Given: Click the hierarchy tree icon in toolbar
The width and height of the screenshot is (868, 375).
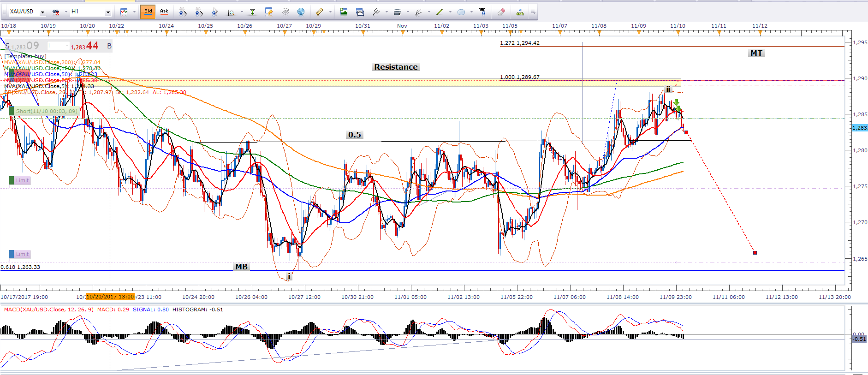Looking at the screenshot, I should pyautogui.click(x=520, y=12).
